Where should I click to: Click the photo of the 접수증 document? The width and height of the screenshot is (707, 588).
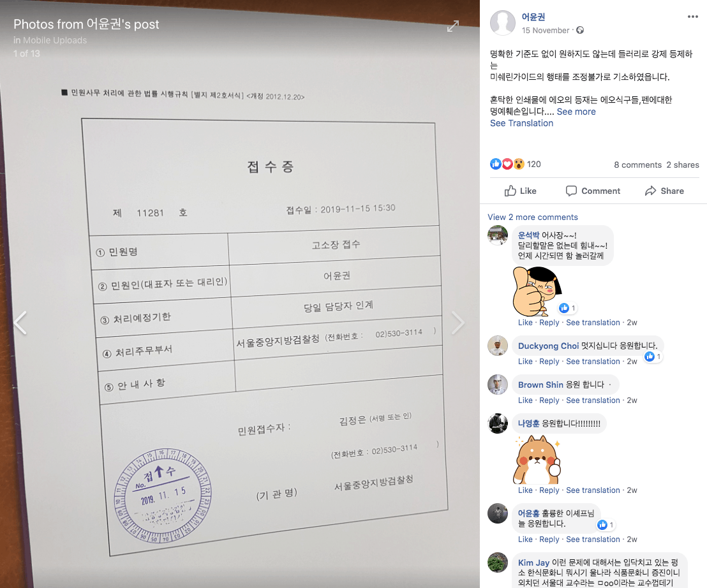240,294
